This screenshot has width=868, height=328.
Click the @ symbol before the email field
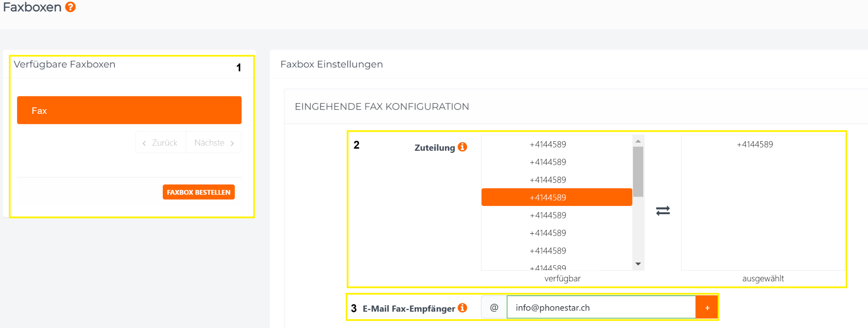point(494,307)
